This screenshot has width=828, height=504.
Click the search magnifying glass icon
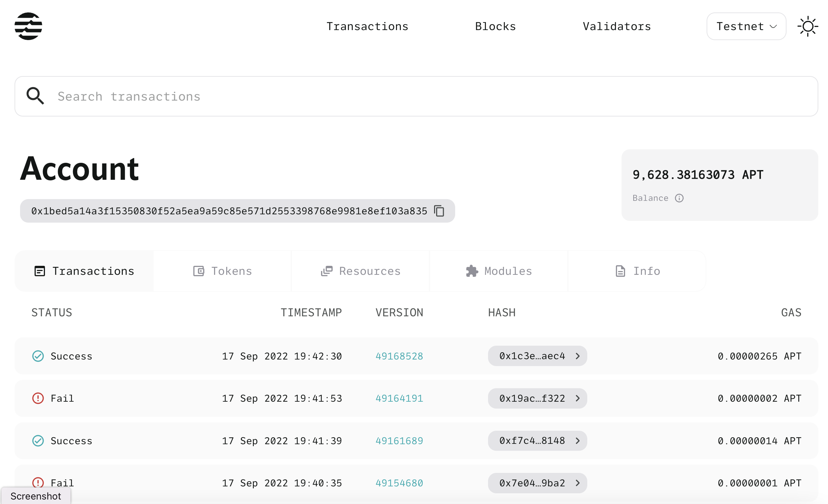click(36, 96)
